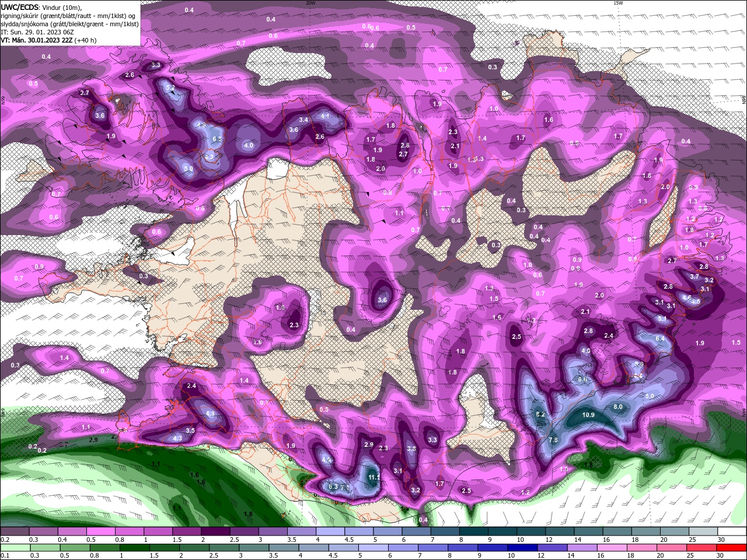Select the white 30 swatch, upper legend

[x=732, y=531]
